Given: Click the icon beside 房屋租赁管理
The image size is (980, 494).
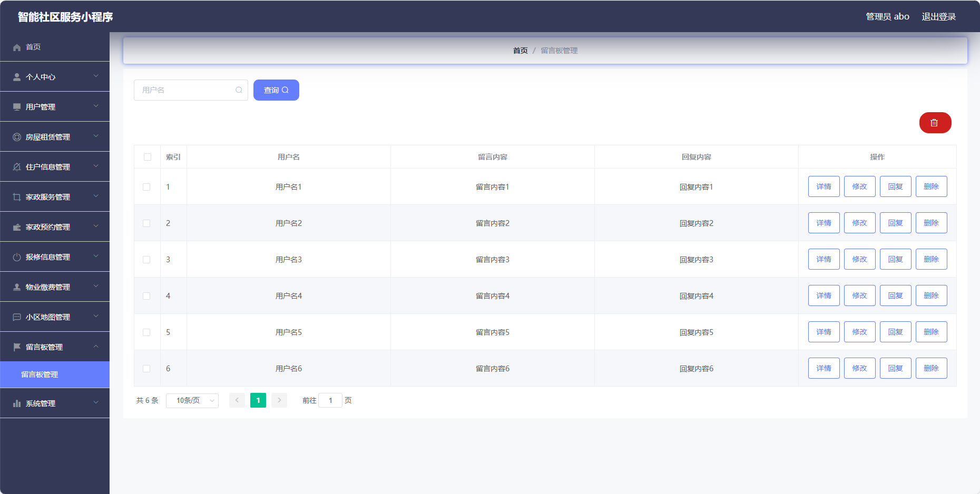Looking at the screenshot, I should pos(17,137).
